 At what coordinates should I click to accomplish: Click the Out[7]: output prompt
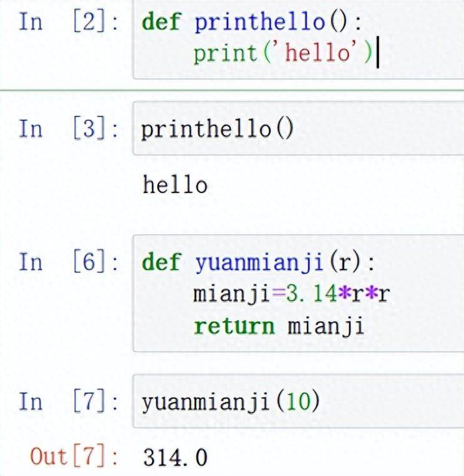(x=74, y=456)
